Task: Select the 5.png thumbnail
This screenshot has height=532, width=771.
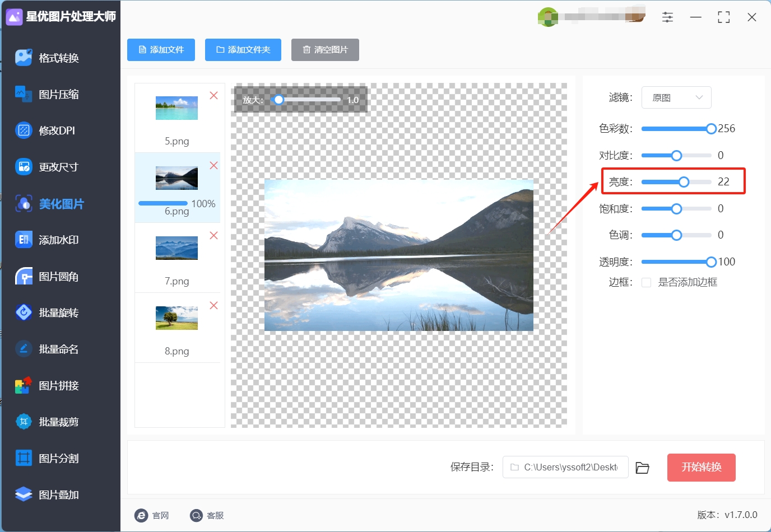Action: click(x=177, y=108)
